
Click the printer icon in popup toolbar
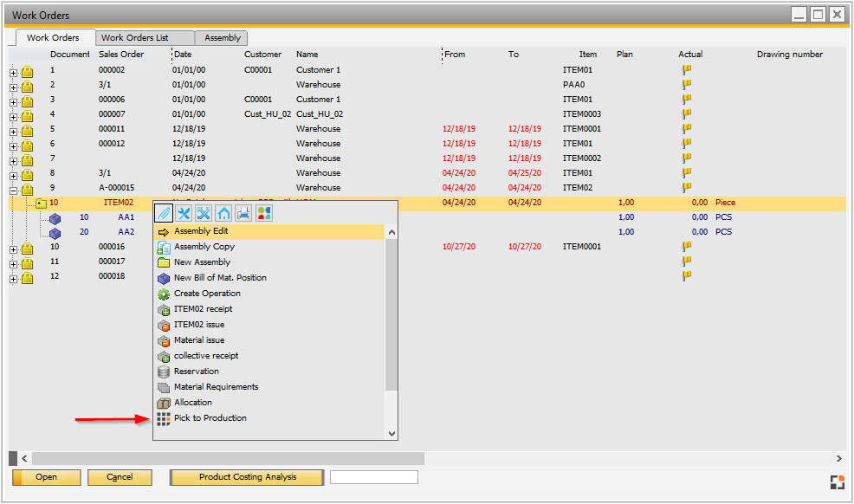point(243,213)
